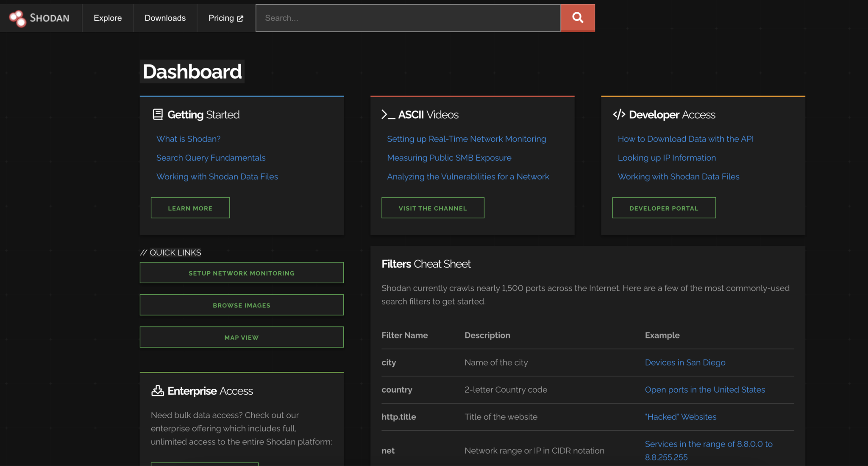Click the Learn More button
The image size is (868, 466).
(190, 208)
